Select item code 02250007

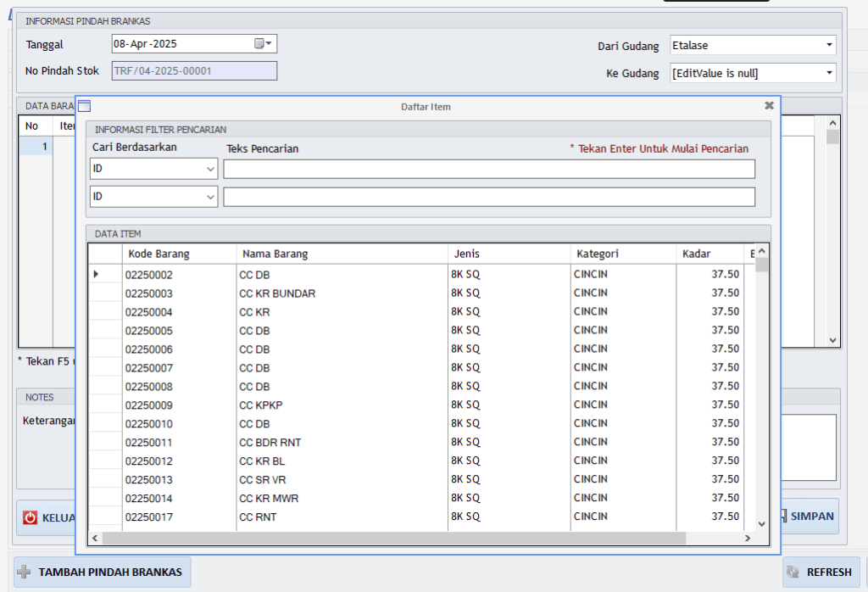point(149,368)
